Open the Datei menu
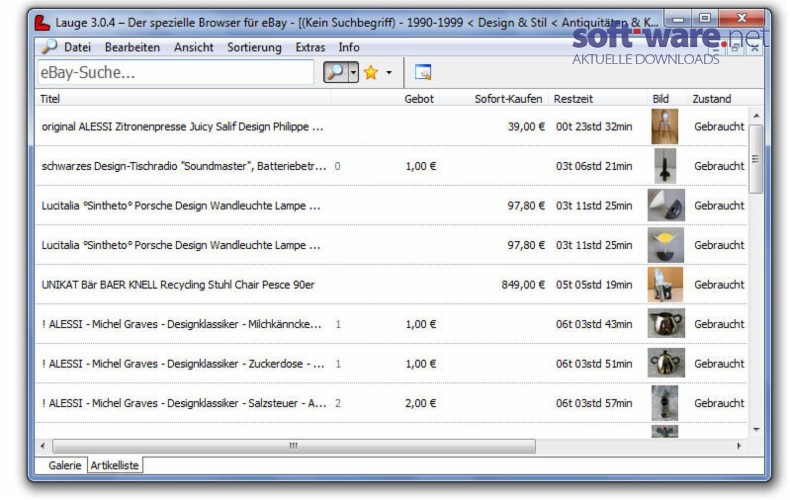Image resolution: width=790 pixels, height=500 pixels. pos(78,47)
